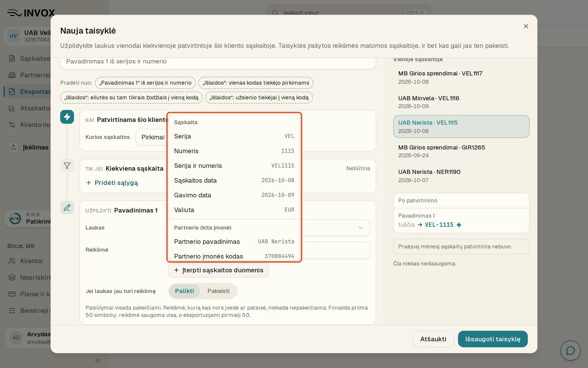Click Atšaukti button
588x368 pixels.
coord(433,339)
